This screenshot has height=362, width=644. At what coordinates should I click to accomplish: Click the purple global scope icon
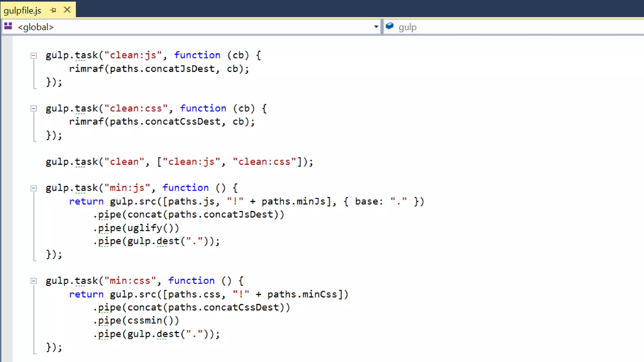click(8, 26)
